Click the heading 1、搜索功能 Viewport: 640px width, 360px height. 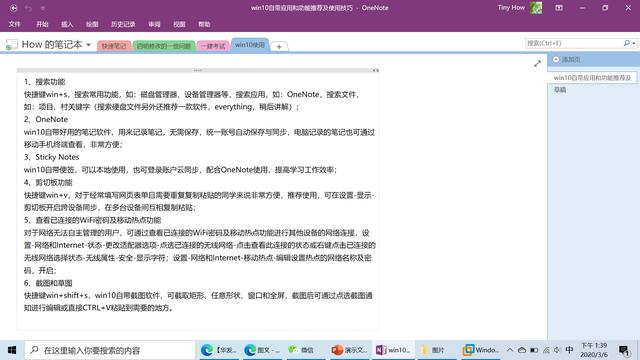coord(44,82)
